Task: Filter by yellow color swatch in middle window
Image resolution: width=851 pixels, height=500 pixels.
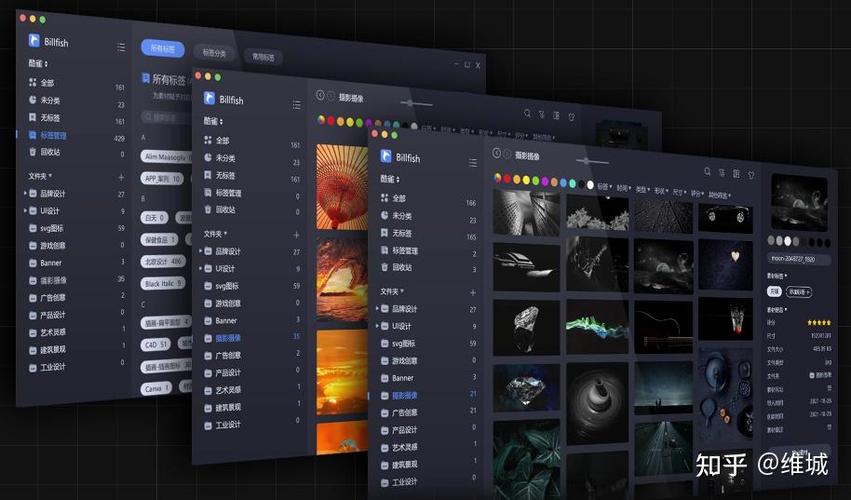Action: coord(350,122)
